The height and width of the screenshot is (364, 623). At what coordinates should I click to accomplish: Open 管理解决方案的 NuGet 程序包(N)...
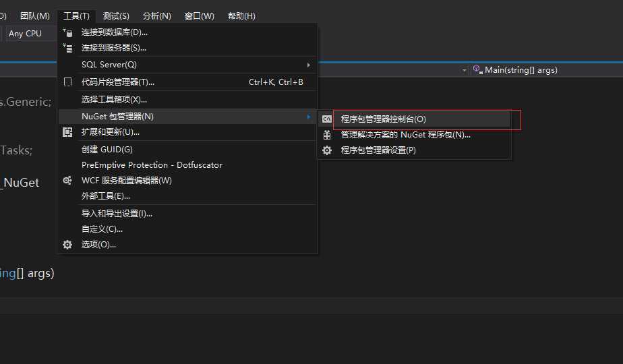[x=414, y=135]
